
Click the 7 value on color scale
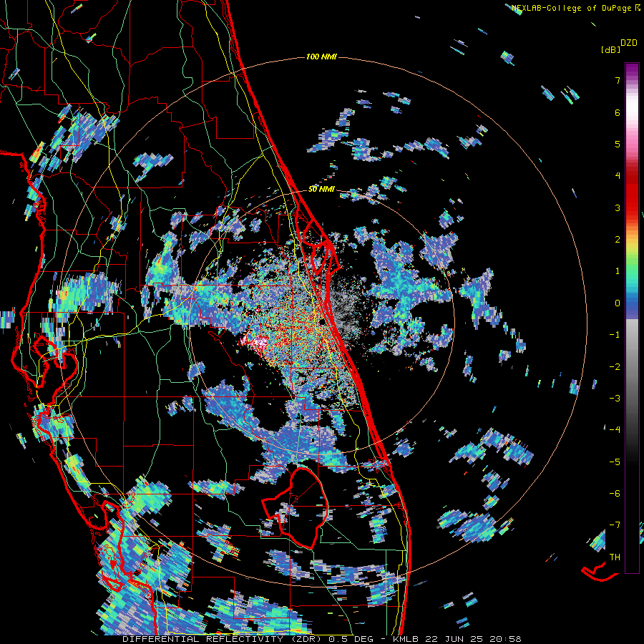[618, 80]
